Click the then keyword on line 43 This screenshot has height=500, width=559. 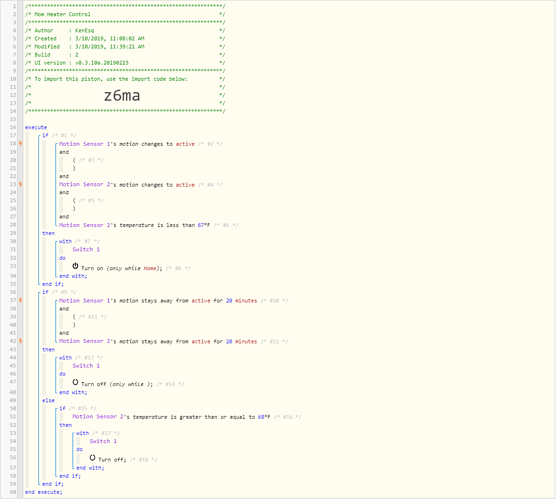pos(48,350)
